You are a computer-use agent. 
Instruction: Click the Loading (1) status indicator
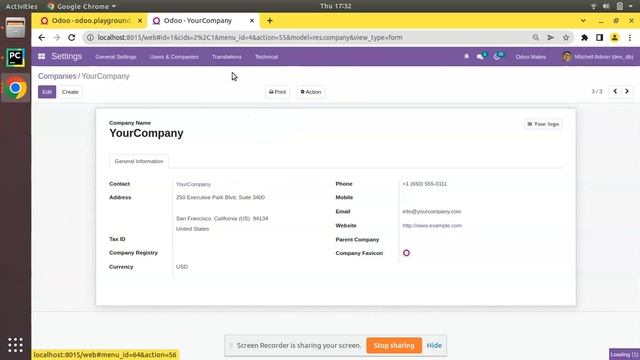coord(624,354)
